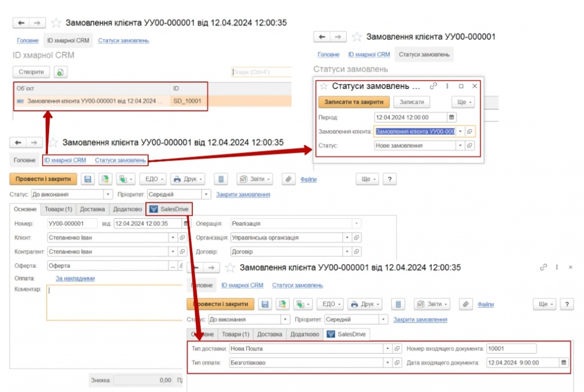Open the calendar for Дата входящего документа
584x392 pixels.
click(x=563, y=362)
